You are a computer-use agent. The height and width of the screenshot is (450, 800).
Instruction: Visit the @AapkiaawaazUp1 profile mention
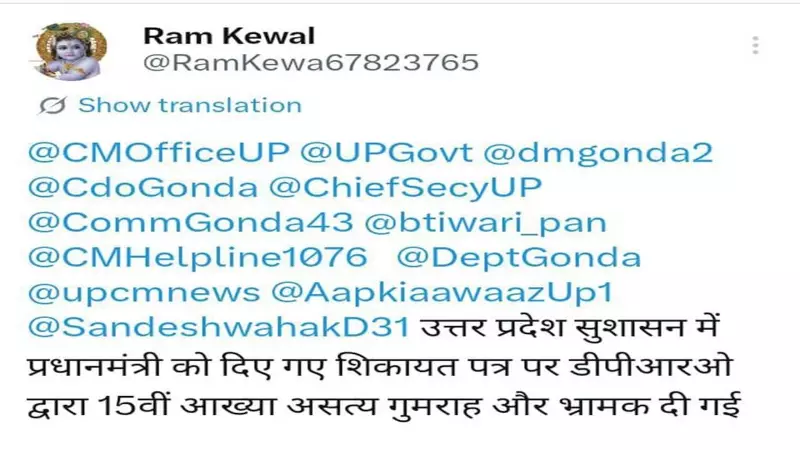pos(442,293)
